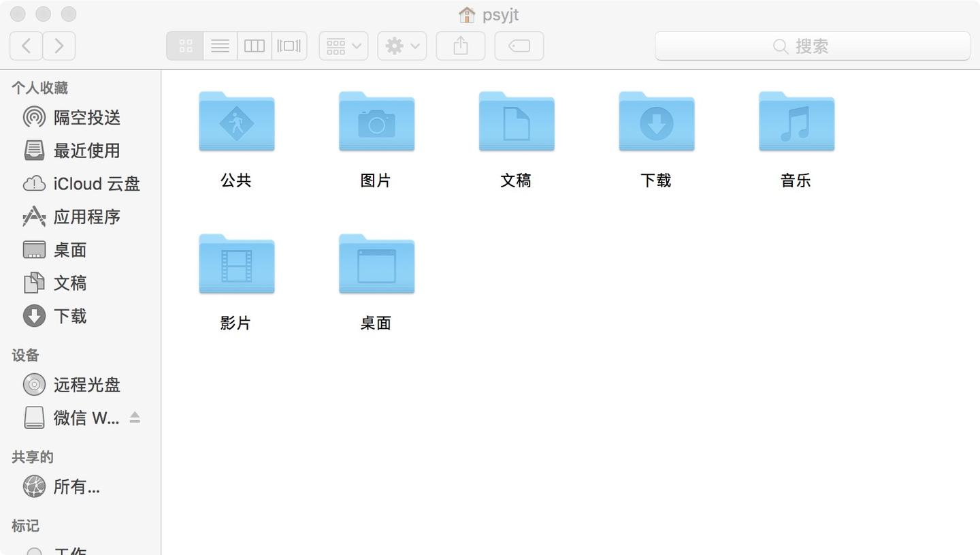Click inside the 搜索 search field
The height and width of the screenshot is (555, 980).
pyautogui.click(x=812, y=46)
